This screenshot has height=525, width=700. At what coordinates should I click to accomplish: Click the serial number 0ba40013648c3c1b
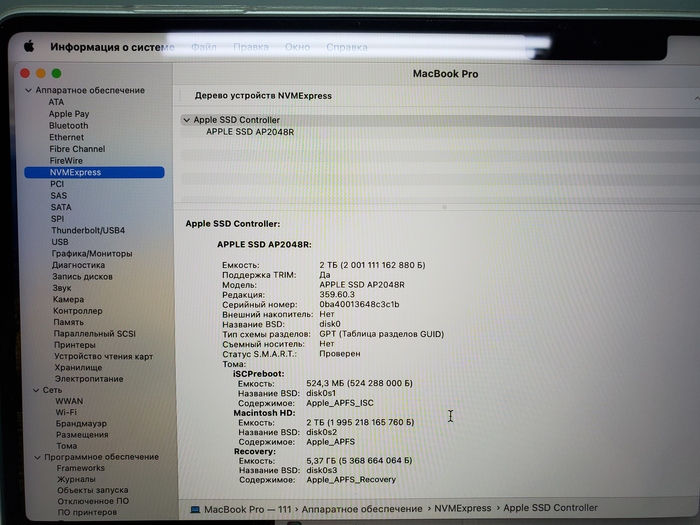[359, 304]
